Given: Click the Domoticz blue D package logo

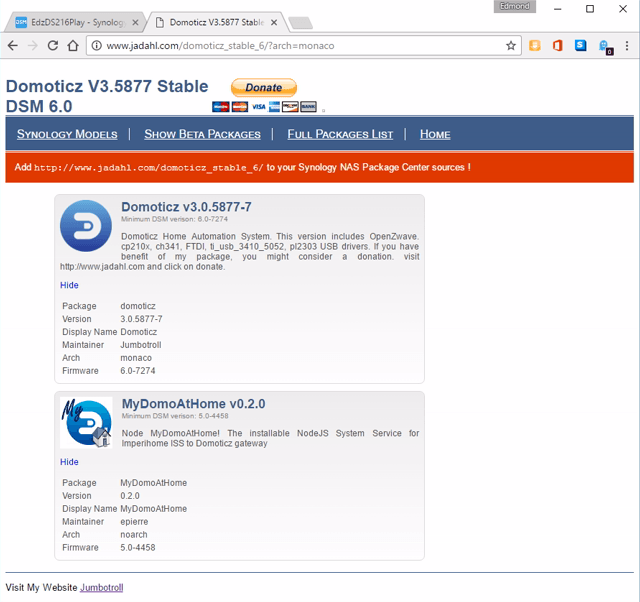Looking at the screenshot, I should [86, 226].
